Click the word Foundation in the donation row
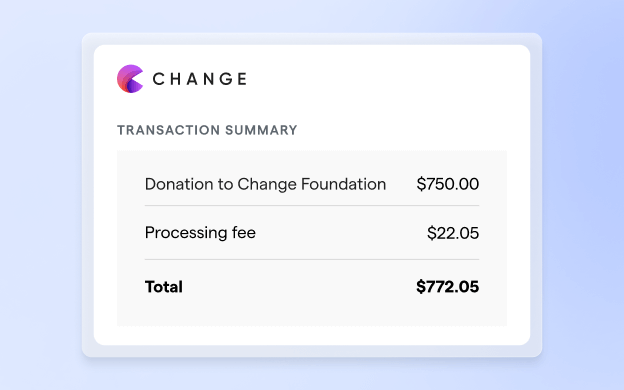 343,184
